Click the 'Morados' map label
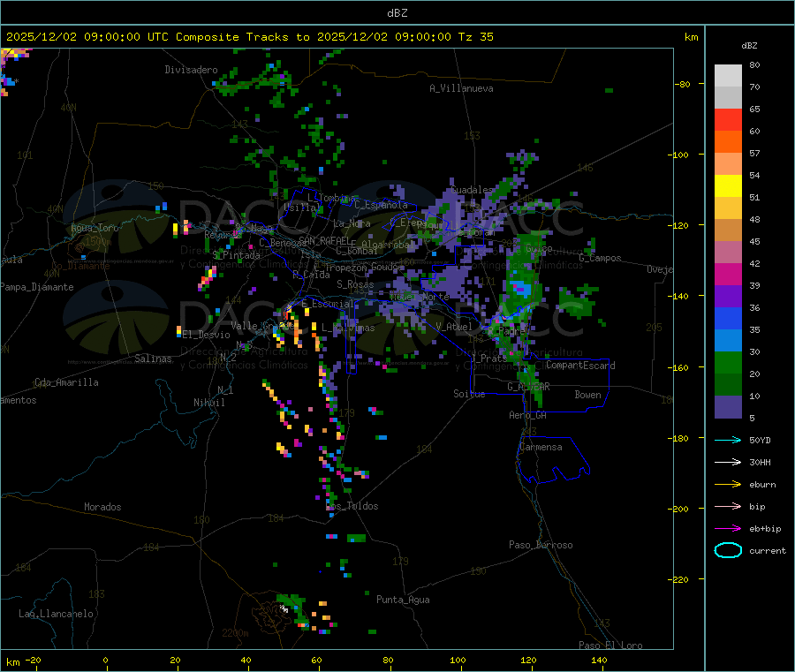795x672 pixels. click(x=102, y=507)
